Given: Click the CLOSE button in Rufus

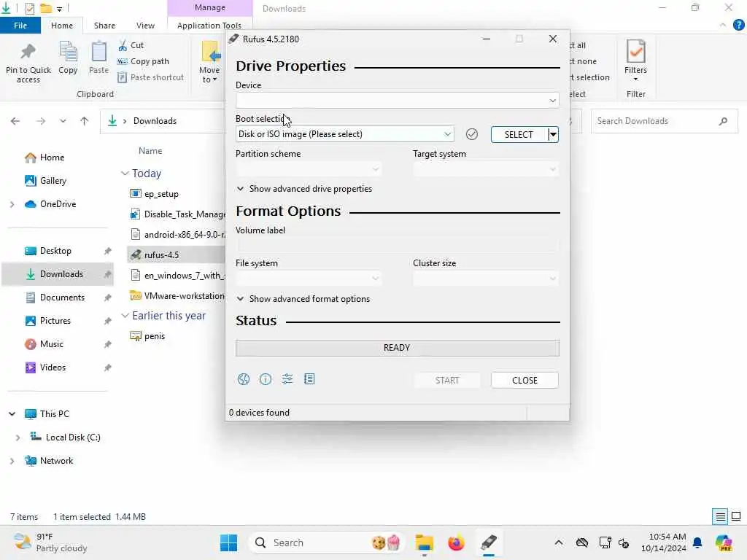Looking at the screenshot, I should click(525, 380).
